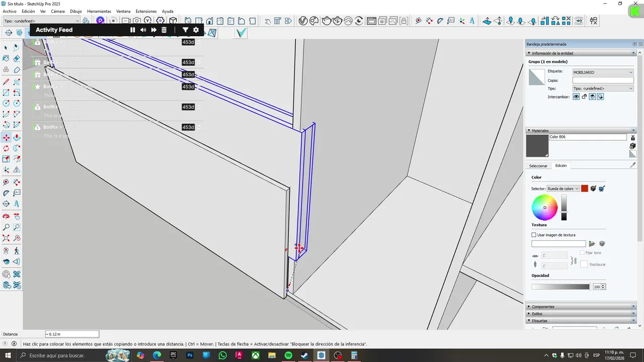
Task: Collapse the Etiquetas panel
Action: click(x=529, y=321)
